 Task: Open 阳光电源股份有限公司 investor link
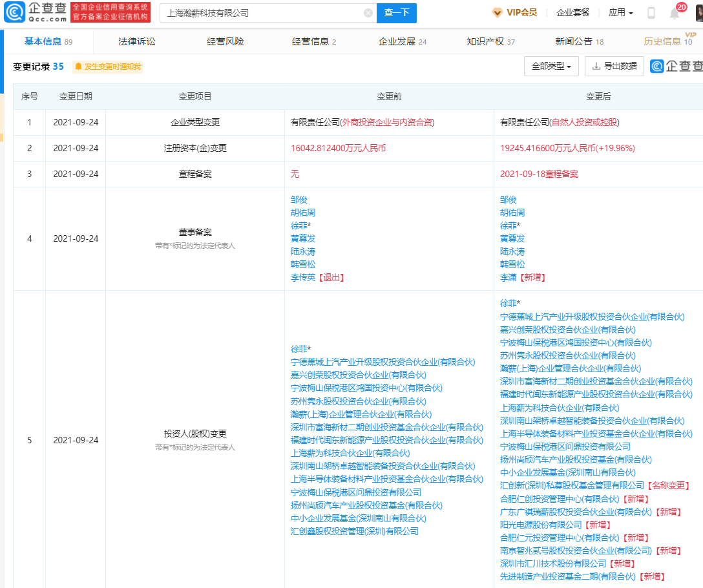(541, 525)
